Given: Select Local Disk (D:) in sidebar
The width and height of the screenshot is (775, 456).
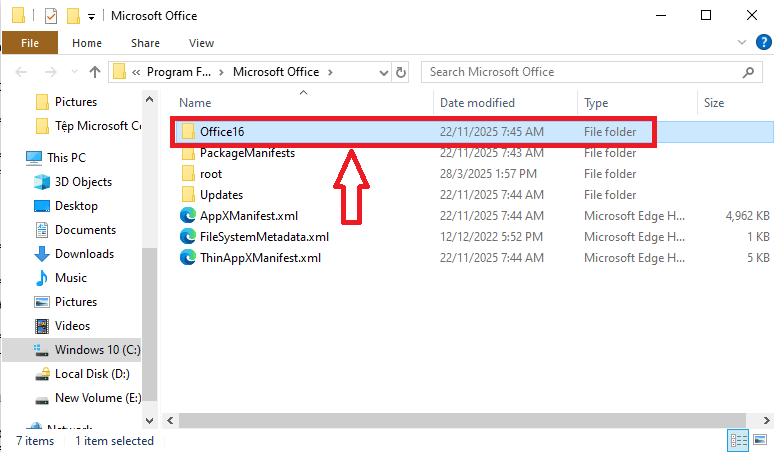Looking at the screenshot, I should point(92,374).
